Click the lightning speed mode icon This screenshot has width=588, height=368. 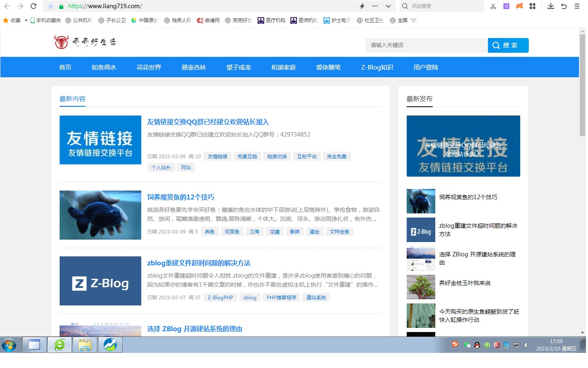(x=362, y=6)
